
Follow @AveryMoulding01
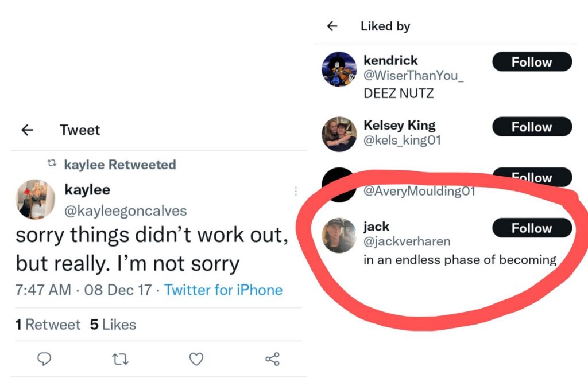(x=531, y=178)
